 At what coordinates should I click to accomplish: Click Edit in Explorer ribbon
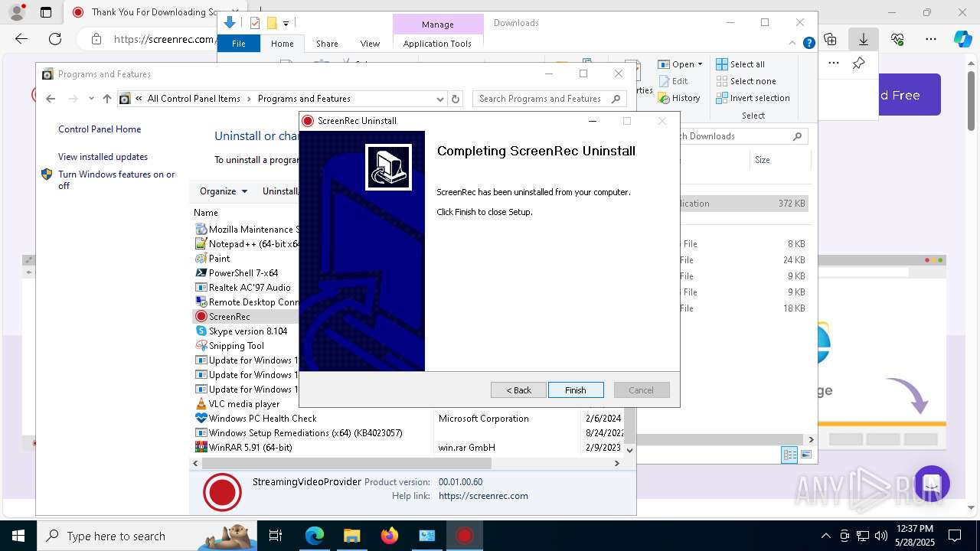(673, 81)
